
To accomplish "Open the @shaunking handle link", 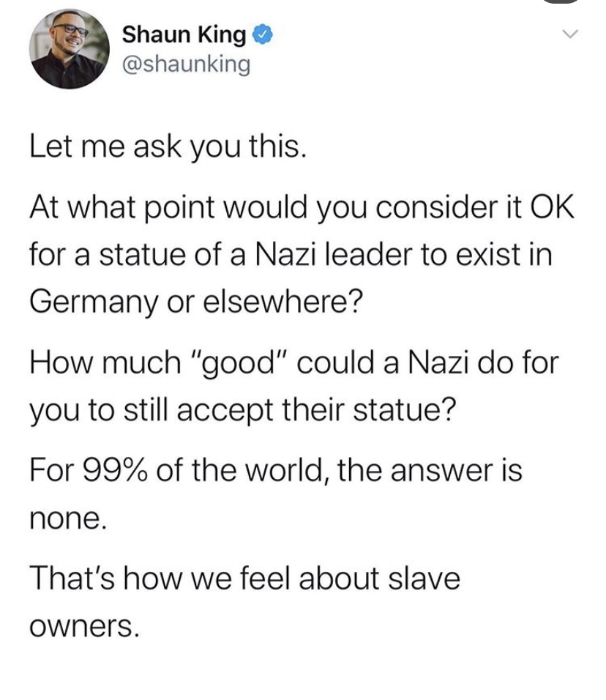I will [x=186, y=64].
